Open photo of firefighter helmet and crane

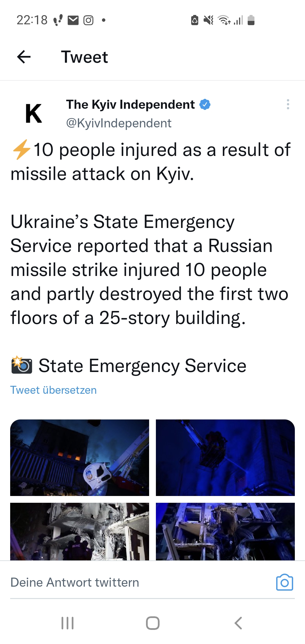(x=80, y=458)
